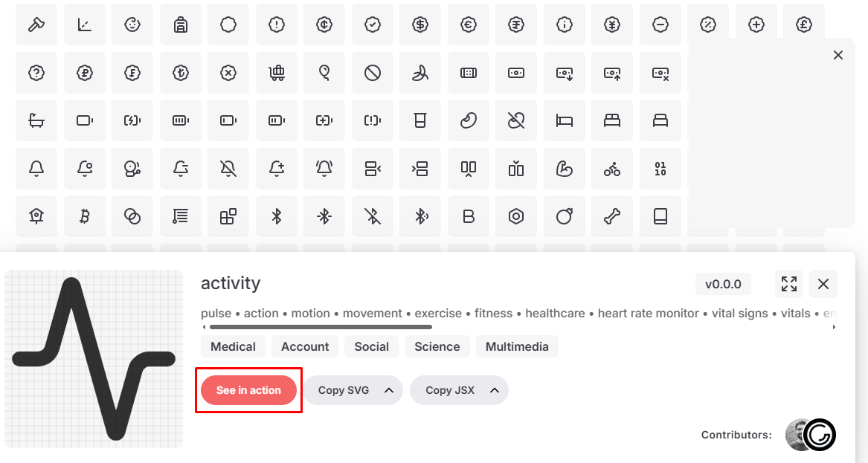Click the binary digits icon
Screen dimensions: 868x463
point(660,169)
